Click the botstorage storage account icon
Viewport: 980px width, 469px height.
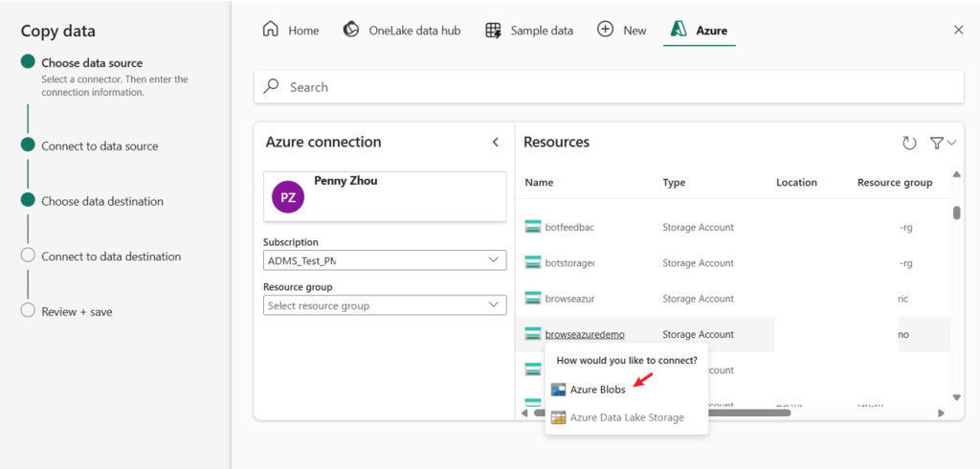[532, 262]
